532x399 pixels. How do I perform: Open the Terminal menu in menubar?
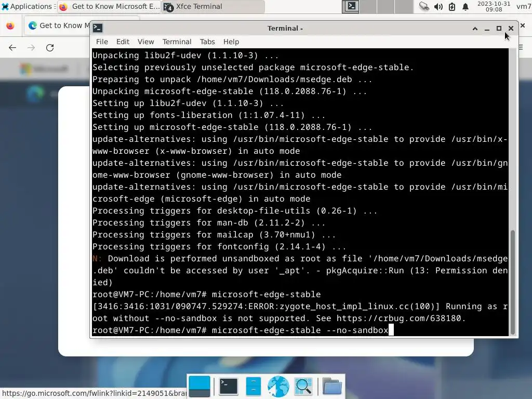click(x=177, y=42)
